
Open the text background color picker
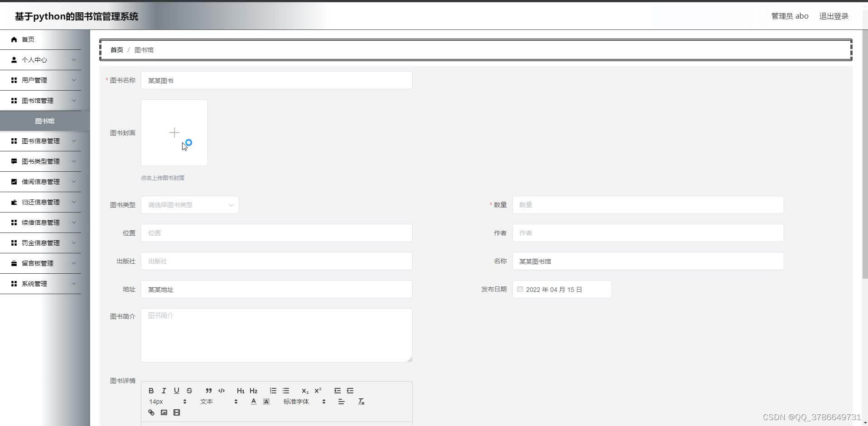click(266, 402)
